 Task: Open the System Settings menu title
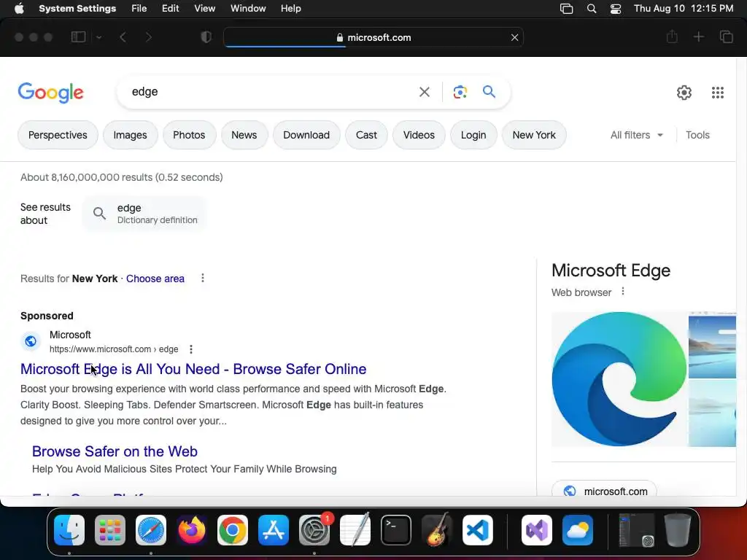click(x=77, y=9)
